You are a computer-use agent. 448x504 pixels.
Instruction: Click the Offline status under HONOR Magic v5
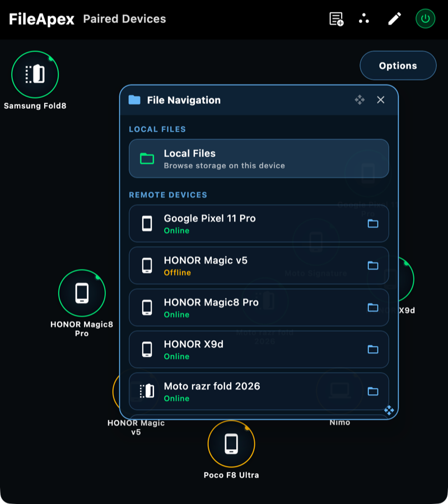pyautogui.click(x=178, y=273)
